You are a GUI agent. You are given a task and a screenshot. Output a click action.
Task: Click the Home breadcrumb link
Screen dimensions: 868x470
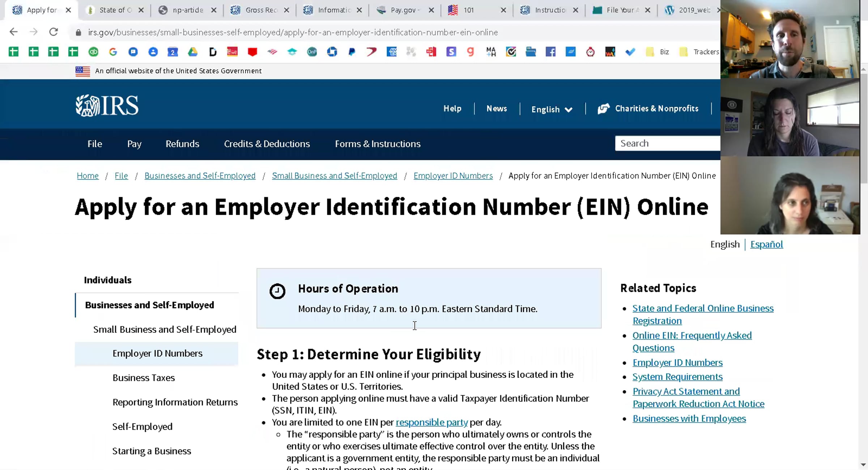click(88, 176)
